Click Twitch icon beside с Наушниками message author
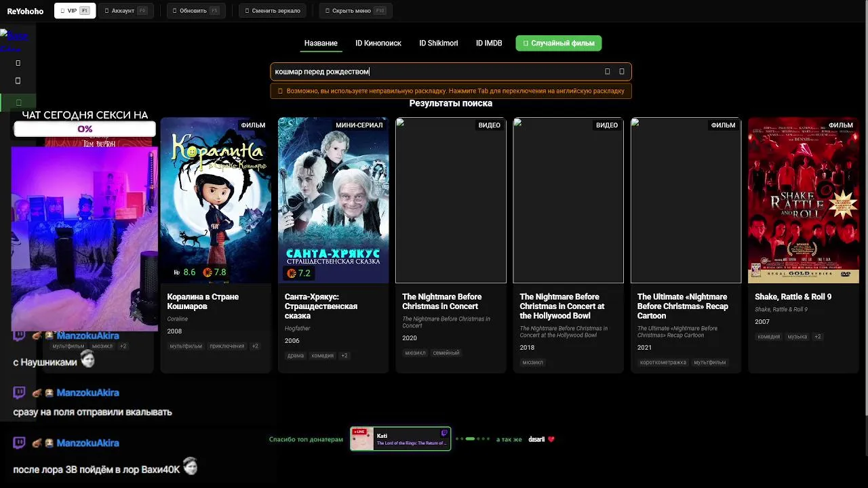 [19, 335]
